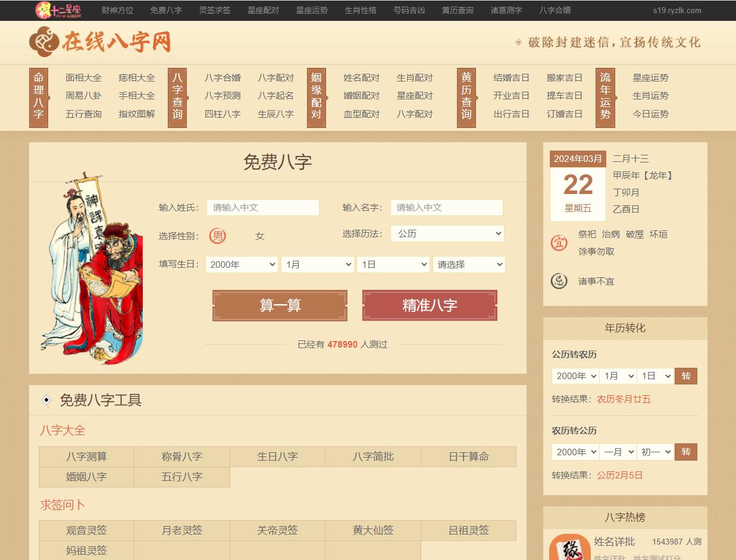
Task: Click the 宜 circular icon in the calendar
Action: click(x=559, y=243)
